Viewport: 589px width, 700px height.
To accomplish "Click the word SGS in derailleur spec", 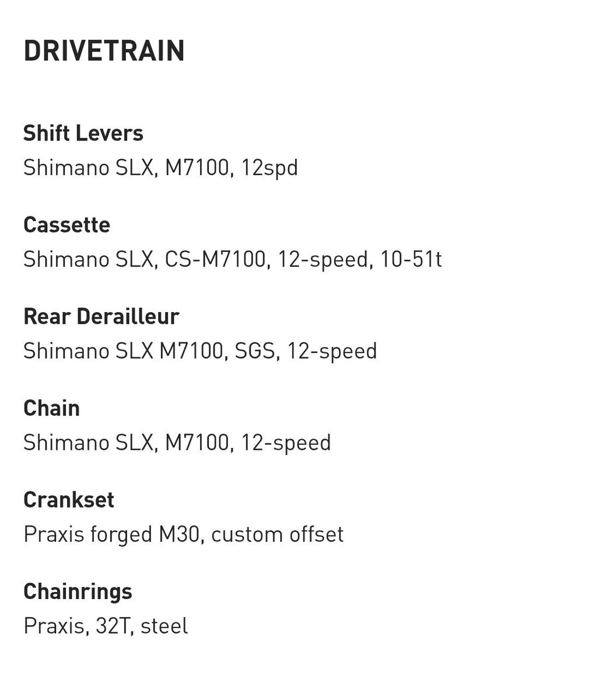I will (x=254, y=351).
